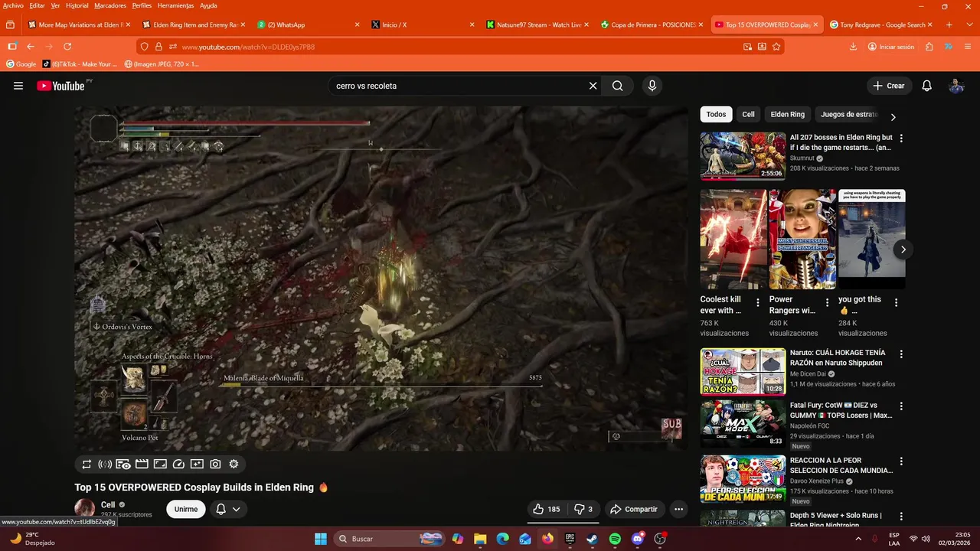Click the speedometer playback speed icon
The image size is (980, 551).
(x=178, y=464)
